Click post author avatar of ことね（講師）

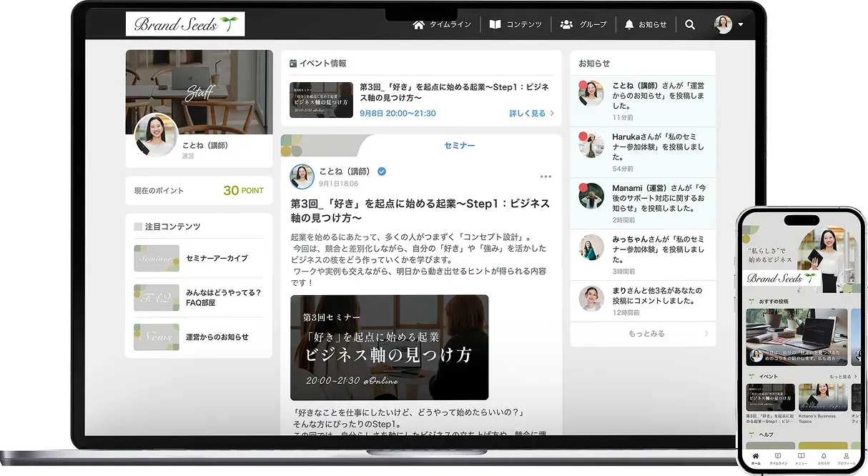[302, 177]
